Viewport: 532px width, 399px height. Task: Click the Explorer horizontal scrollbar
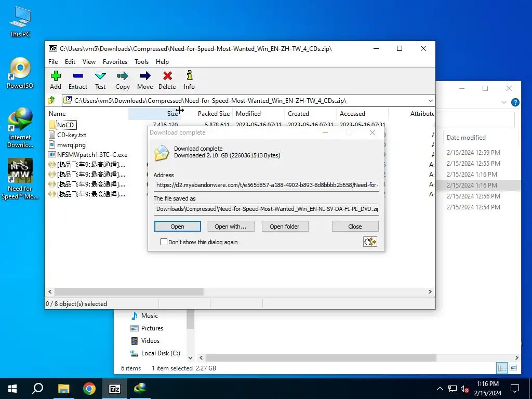tap(321, 357)
